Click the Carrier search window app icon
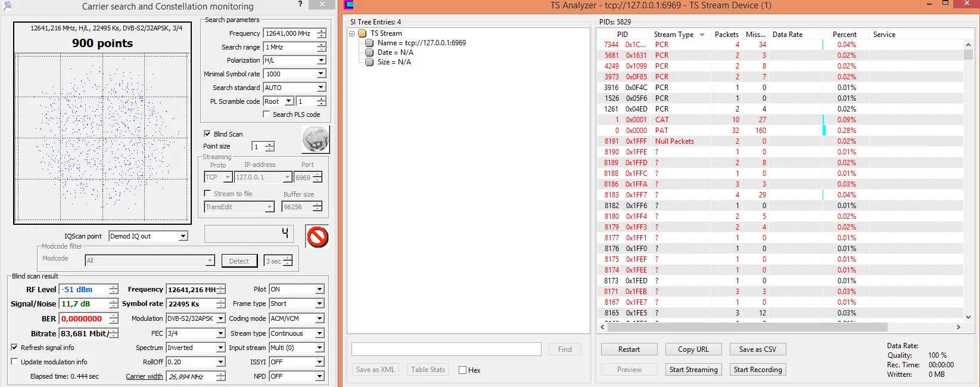The image size is (980, 387). [x=7, y=6]
